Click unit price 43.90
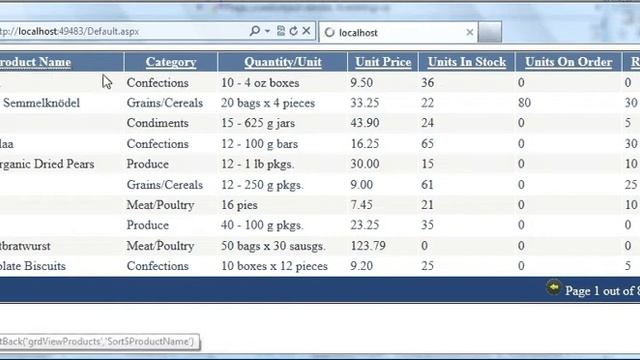Image resolution: width=640 pixels, height=360 pixels. tap(364, 123)
